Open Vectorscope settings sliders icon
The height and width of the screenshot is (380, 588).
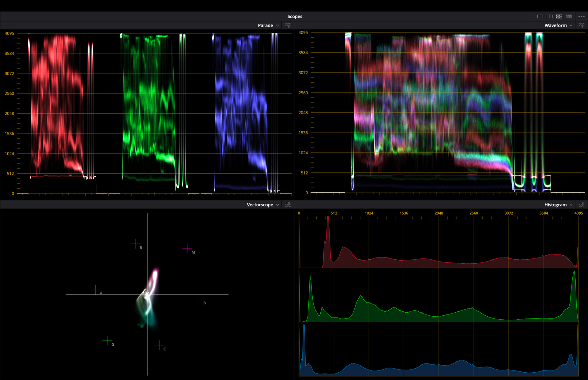pyautogui.click(x=288, y=205)
